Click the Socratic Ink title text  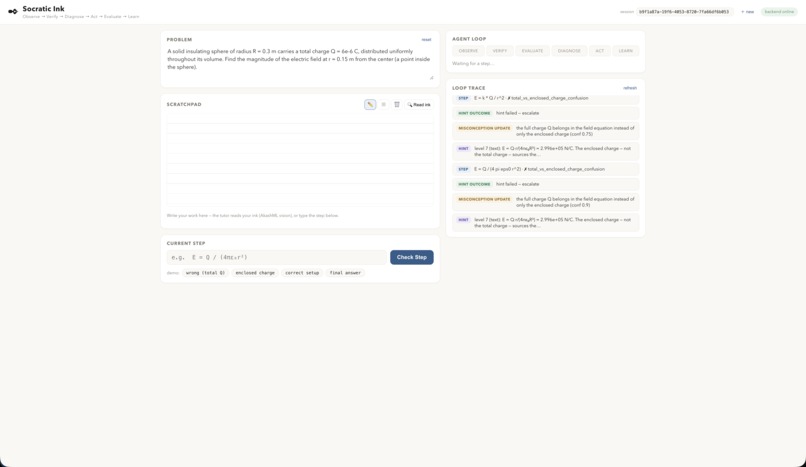(44, 9)
